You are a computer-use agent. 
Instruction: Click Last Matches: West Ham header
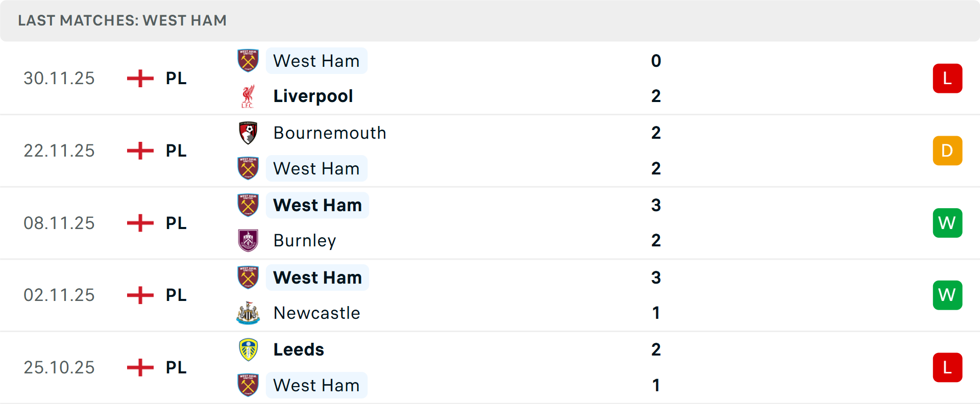pyautogui.click(x=122, y=20)
